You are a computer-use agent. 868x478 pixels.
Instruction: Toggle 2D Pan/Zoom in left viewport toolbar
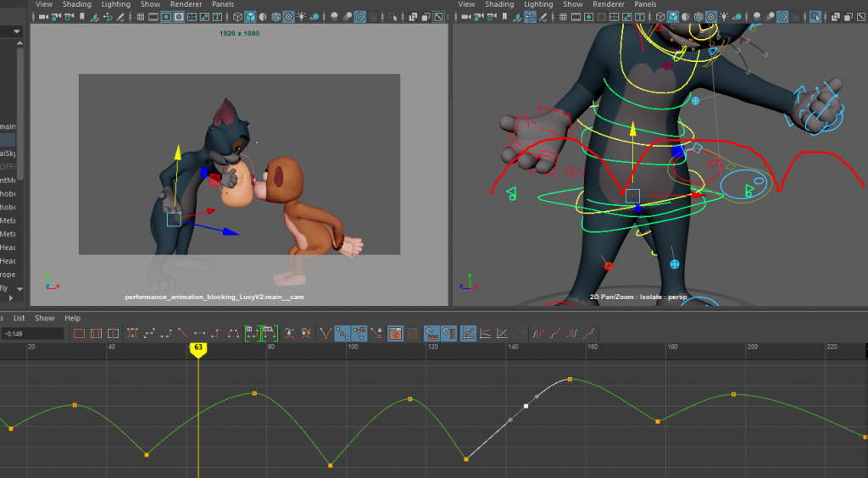(108, 17)
